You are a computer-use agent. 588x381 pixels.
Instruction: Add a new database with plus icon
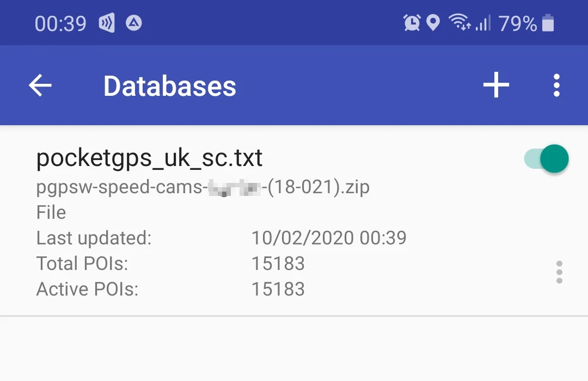tap(496, 85)
